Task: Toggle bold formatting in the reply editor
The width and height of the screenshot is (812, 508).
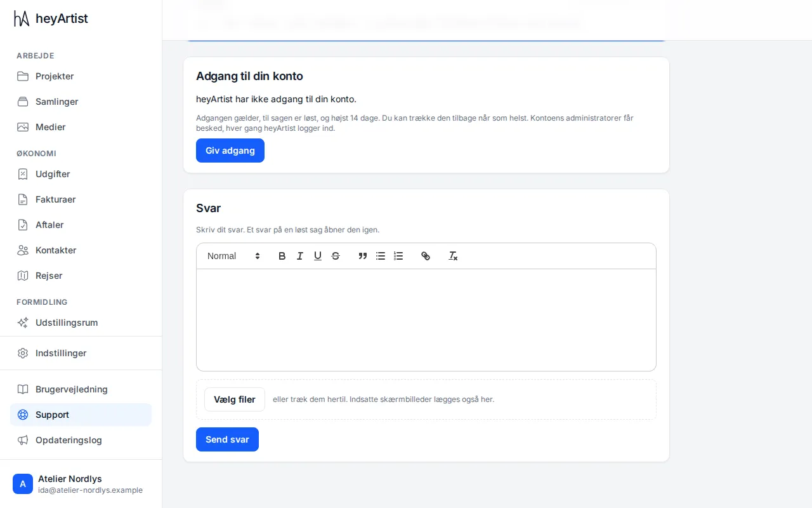Action: coord(282,256)
